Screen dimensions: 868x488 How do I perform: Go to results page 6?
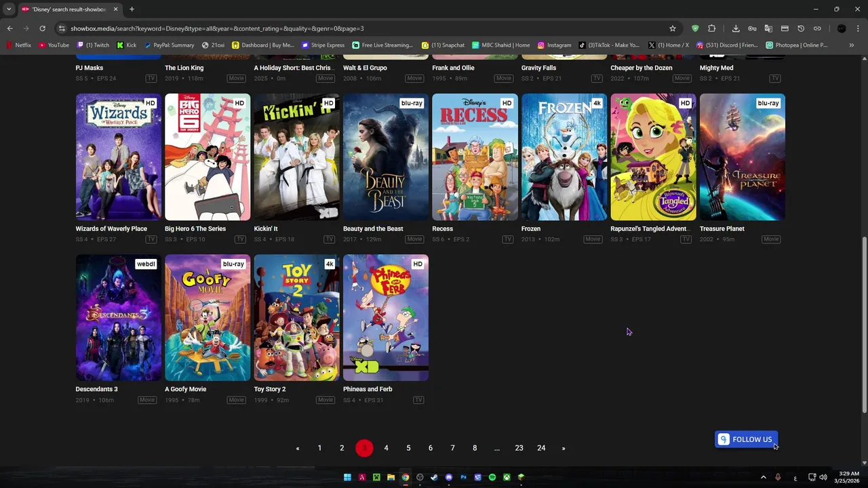click(x=431, y=448)
